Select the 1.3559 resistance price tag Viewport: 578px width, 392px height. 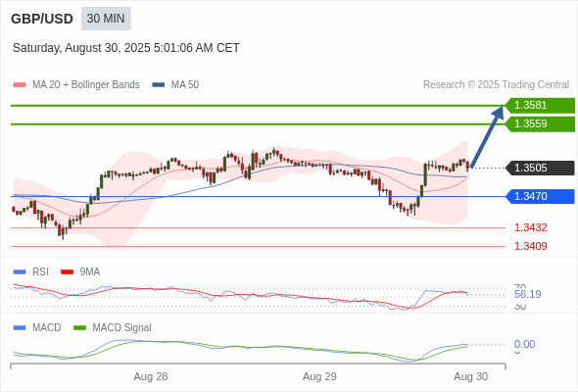point(540,123)
